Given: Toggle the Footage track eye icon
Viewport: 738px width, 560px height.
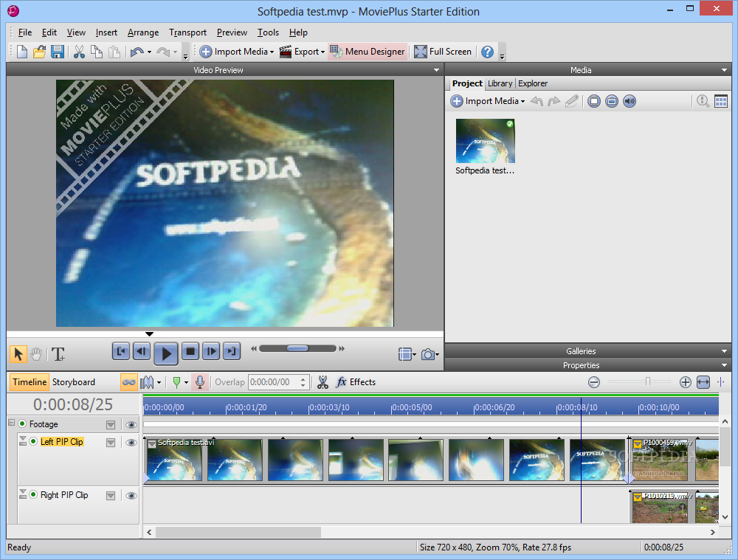Looking at the screenshot, I should click(x=131, y=424).
